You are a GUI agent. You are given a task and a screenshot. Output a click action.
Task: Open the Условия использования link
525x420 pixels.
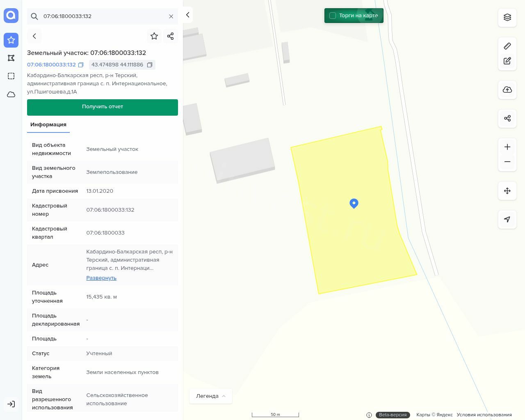[x=484, y=415]
